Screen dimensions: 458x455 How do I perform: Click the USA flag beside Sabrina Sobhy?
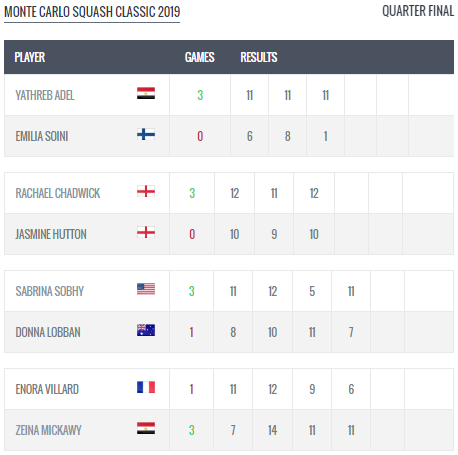pyautogui.click(x=146, y=289)
